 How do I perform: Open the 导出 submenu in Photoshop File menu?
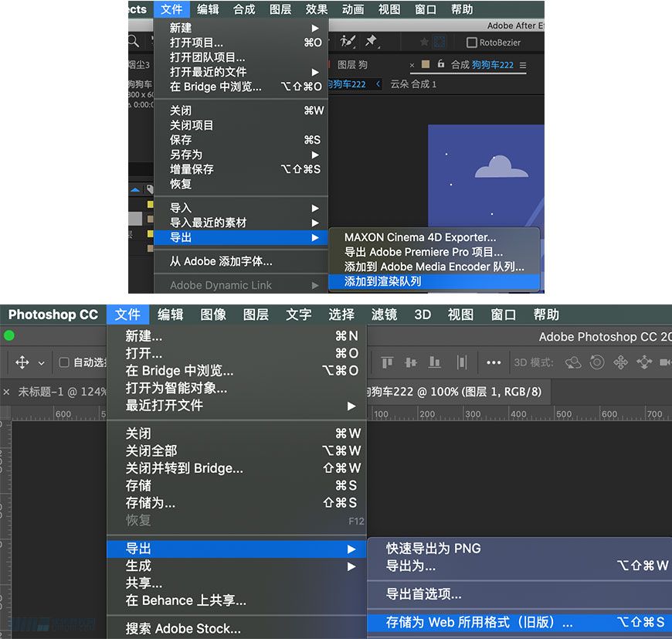pos(236,549)
